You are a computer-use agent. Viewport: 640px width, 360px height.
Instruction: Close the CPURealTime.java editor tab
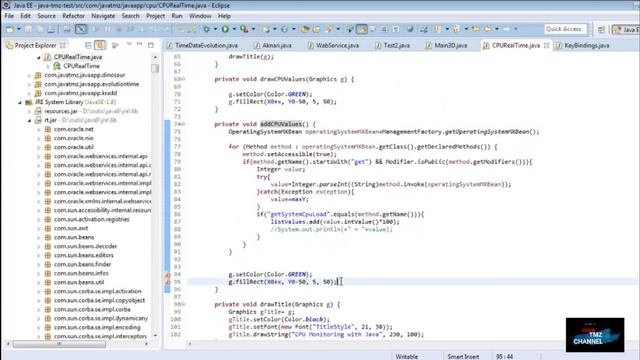tap(547, 45)
